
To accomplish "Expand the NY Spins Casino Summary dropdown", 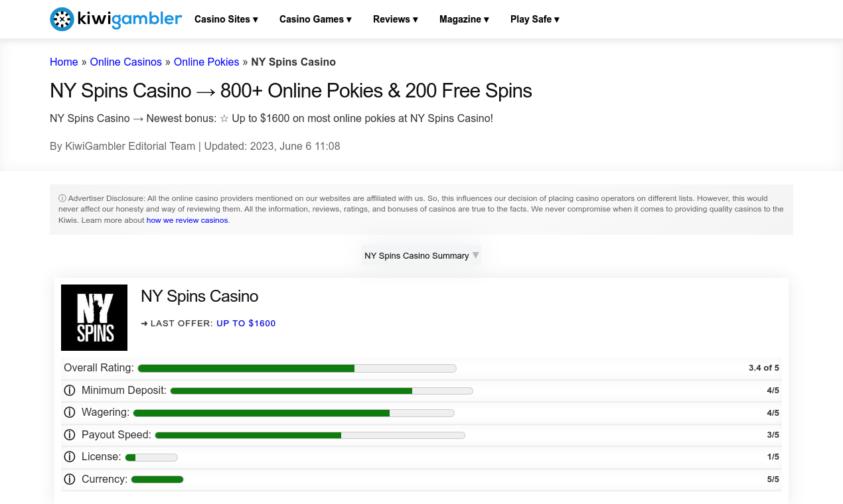I will (x=421, y=255).
